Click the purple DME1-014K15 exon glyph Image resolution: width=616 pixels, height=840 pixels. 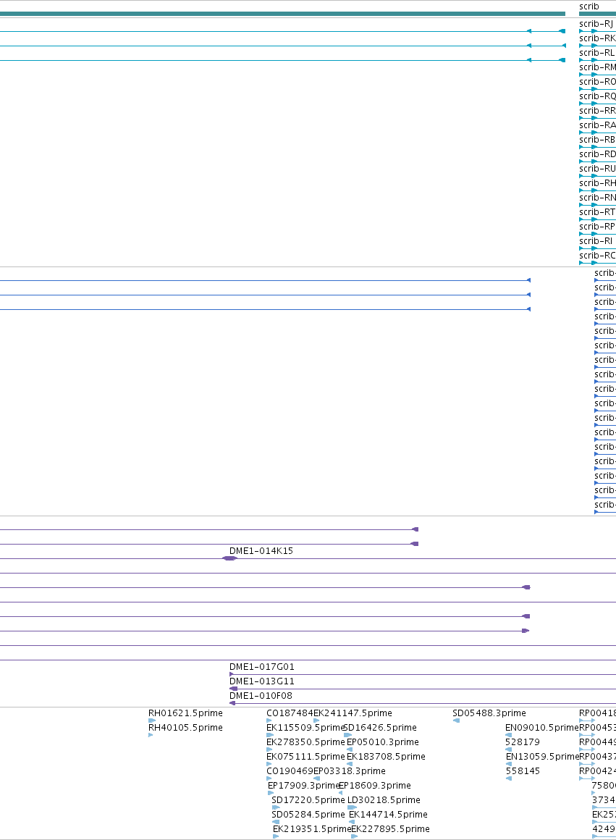coord(229,558)
